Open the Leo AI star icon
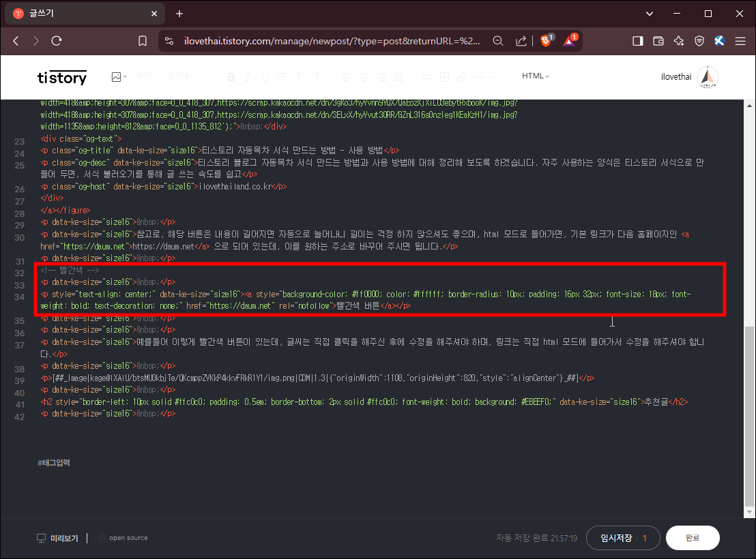The width and height of the screenshot is (756, 559). tap(679, 41)
